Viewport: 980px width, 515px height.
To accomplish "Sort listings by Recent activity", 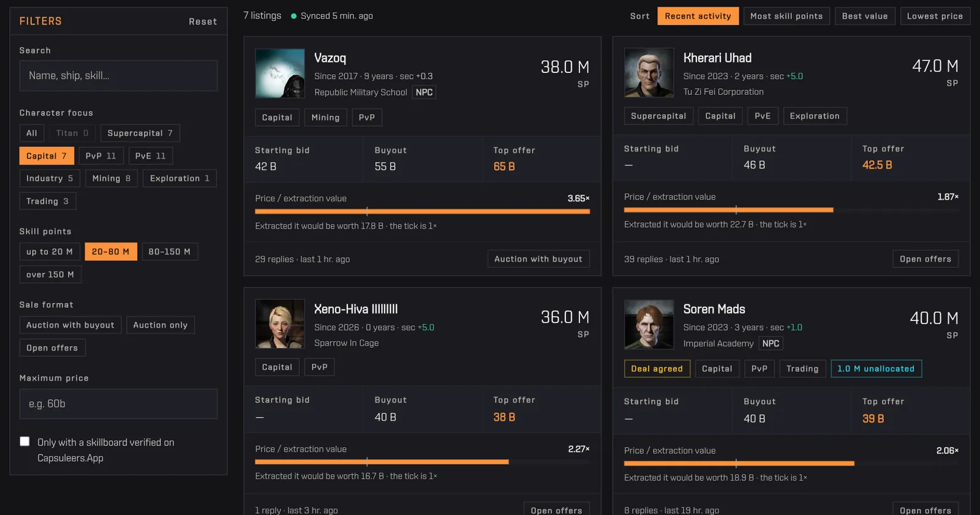I will (698, 16).
